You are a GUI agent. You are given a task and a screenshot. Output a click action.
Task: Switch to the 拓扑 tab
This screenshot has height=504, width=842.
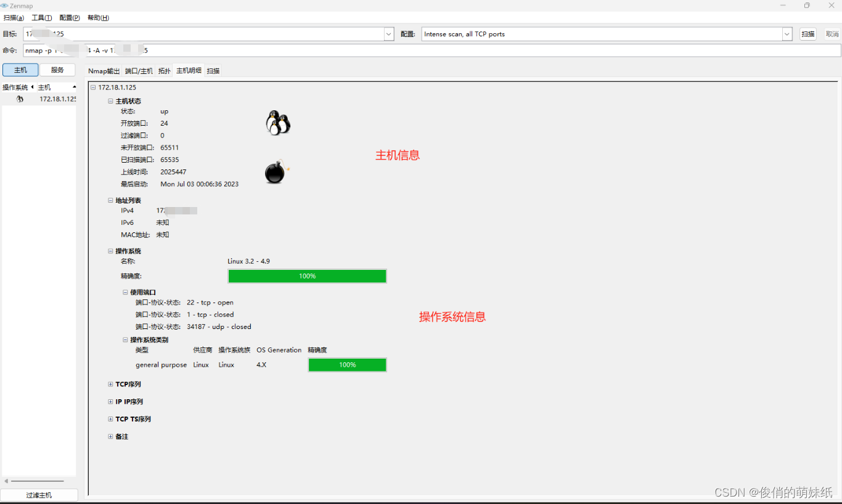point(165,71)
